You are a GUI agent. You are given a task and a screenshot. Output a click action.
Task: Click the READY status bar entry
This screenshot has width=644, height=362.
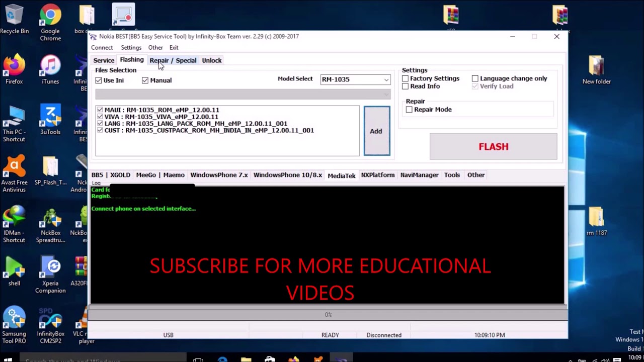(x=330, y=335)
